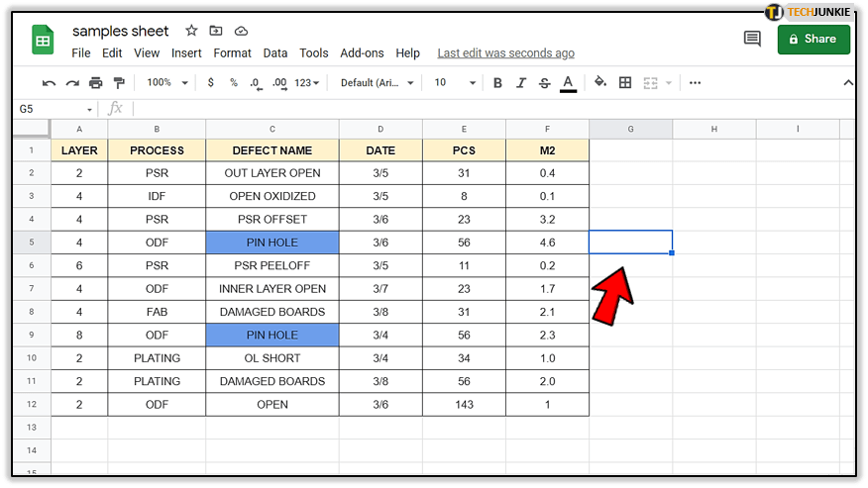Click the move to folder icon
The image size is (868, 488).
[217, 32]
